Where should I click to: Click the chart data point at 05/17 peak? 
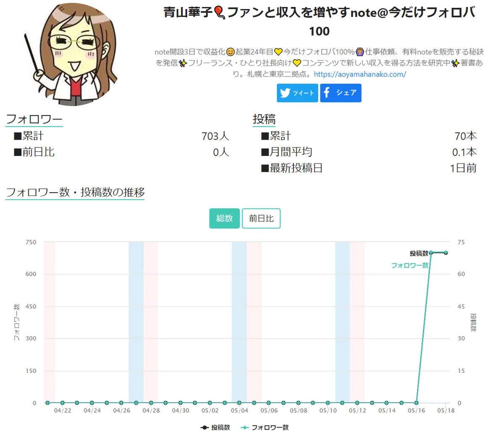point(431,253)
